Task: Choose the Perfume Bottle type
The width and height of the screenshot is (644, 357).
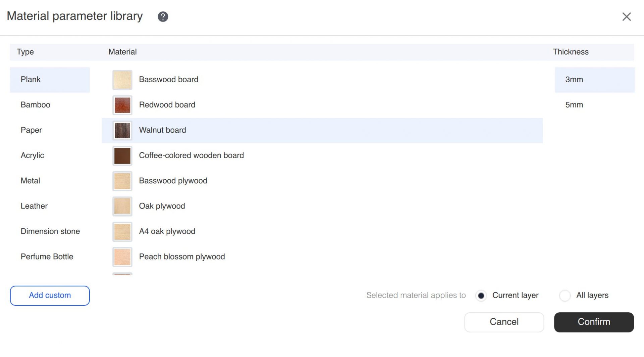Action: [x=47, y=257]
